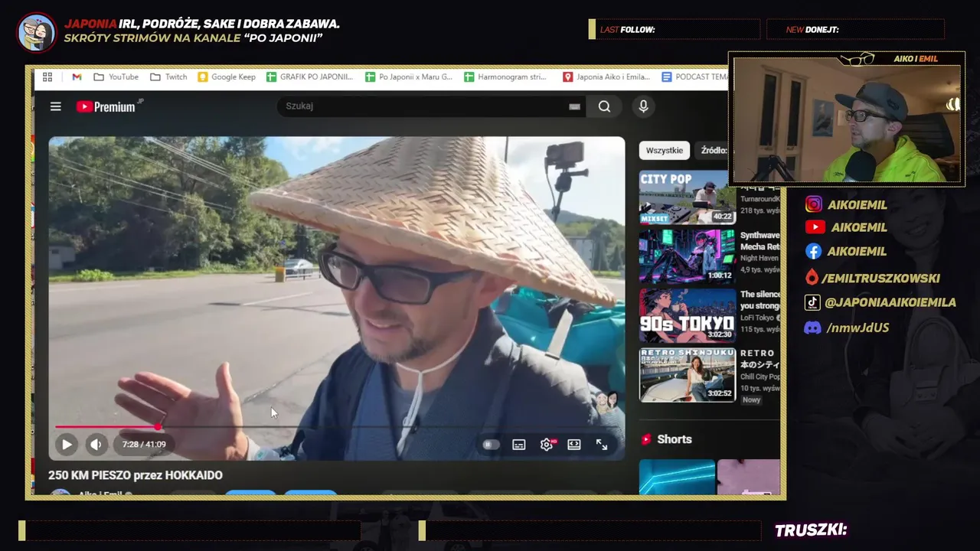
Task: Click the 7:28 / 41:09 time display
Action: 144,444
